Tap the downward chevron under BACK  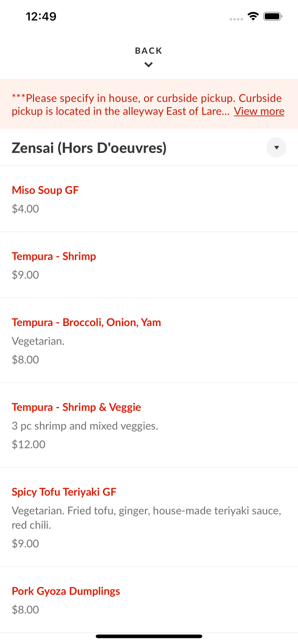(x=148, y=64)
